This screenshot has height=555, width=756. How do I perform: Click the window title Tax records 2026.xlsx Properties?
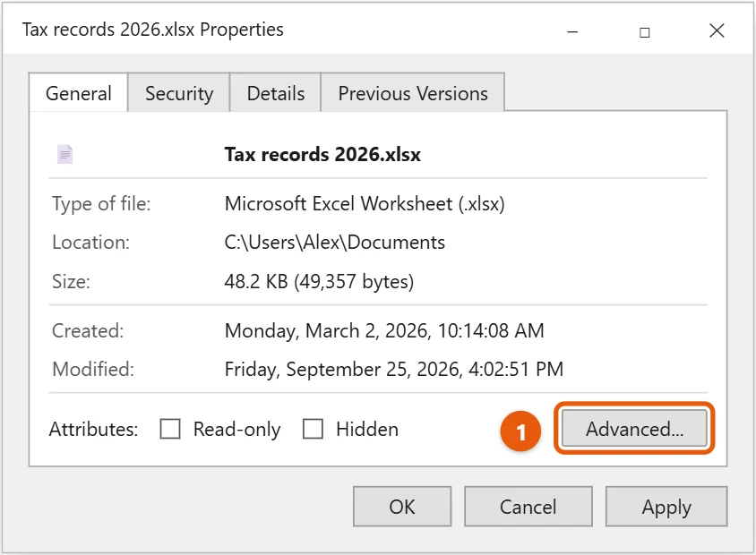[153, 30]
